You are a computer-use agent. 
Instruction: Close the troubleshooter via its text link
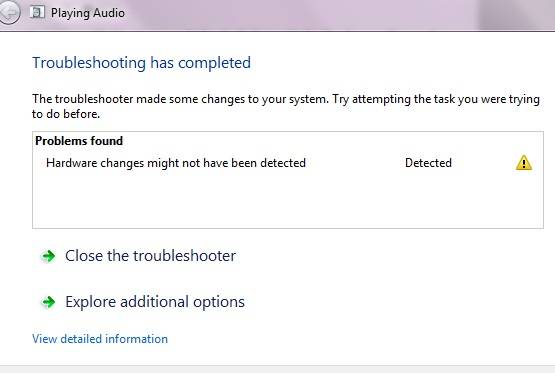point(150,256)
